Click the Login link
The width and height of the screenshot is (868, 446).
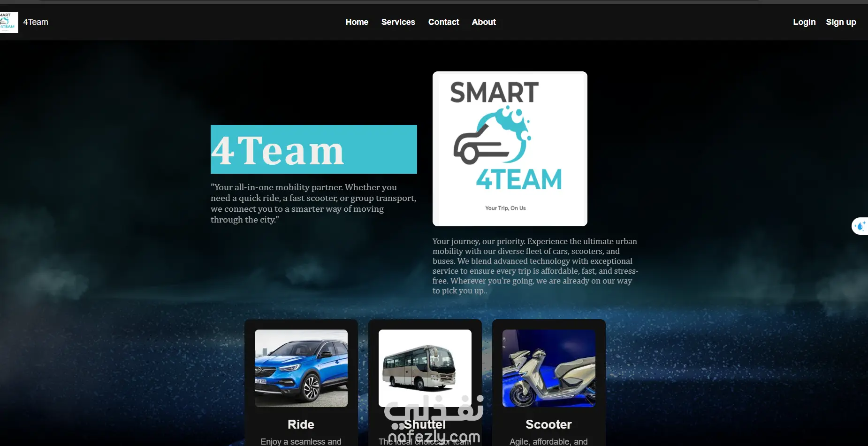(x=804, y=22)
